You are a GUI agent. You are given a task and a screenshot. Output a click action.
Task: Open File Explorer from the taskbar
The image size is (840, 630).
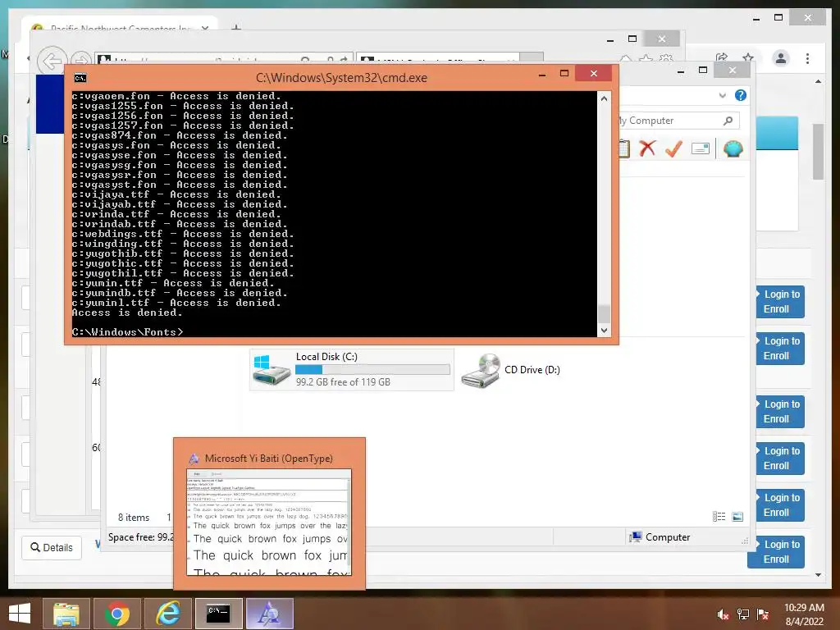tap(66, 614)
